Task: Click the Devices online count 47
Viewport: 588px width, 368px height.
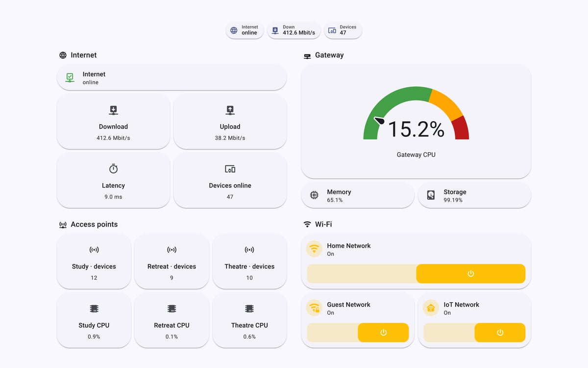Action: (x=230, y=197)
